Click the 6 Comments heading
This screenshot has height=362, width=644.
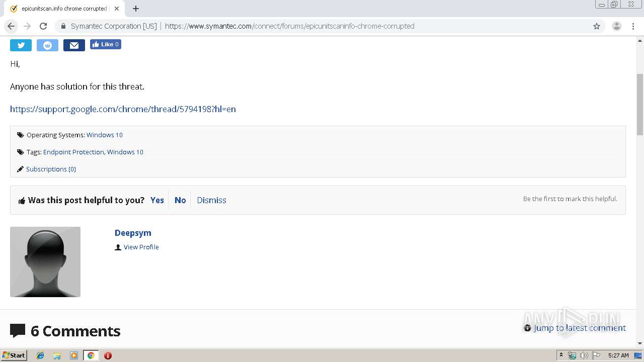coord(75,331)
